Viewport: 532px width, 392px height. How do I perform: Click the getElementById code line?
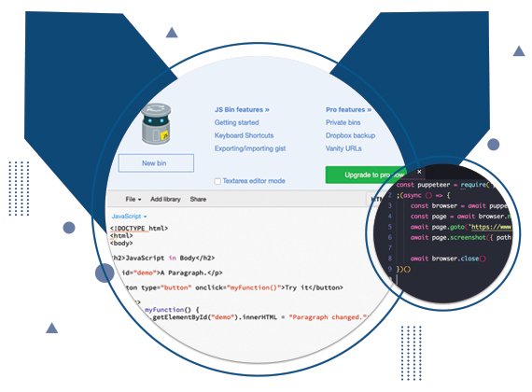coord(259,317)
